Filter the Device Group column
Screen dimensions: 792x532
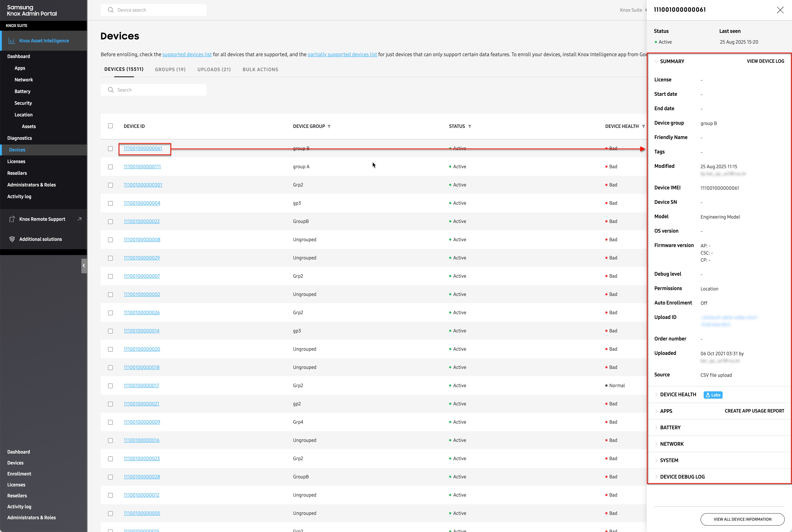tap(329, 127)
